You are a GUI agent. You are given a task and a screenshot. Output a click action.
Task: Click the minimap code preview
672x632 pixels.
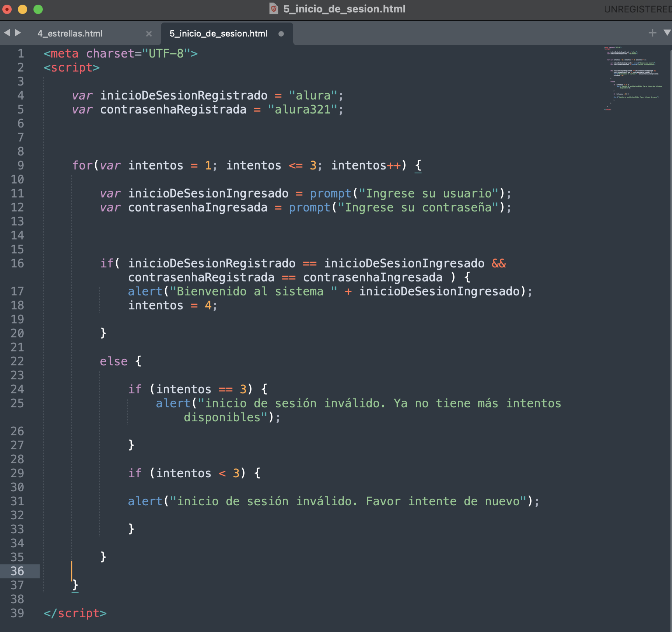click(633, 79)
